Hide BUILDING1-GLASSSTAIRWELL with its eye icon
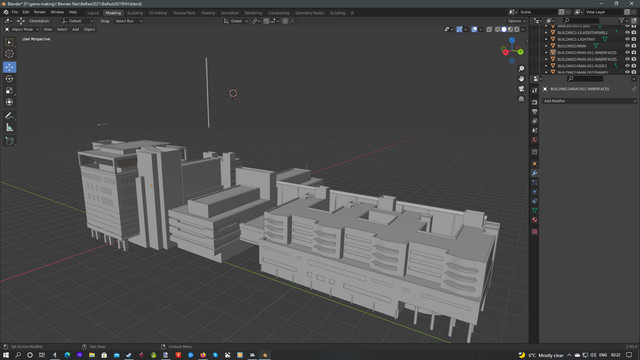Viewport: 640px width, 360px height. (x=627, y=33)
